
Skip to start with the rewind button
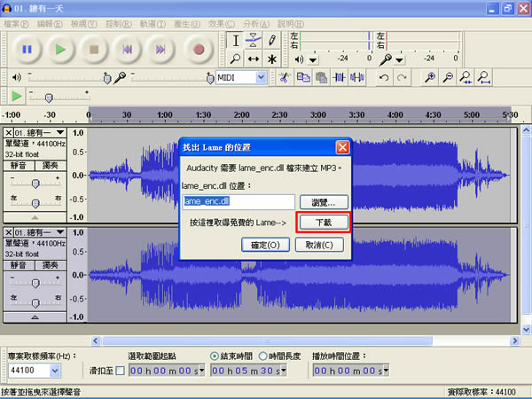coord(127,50)
